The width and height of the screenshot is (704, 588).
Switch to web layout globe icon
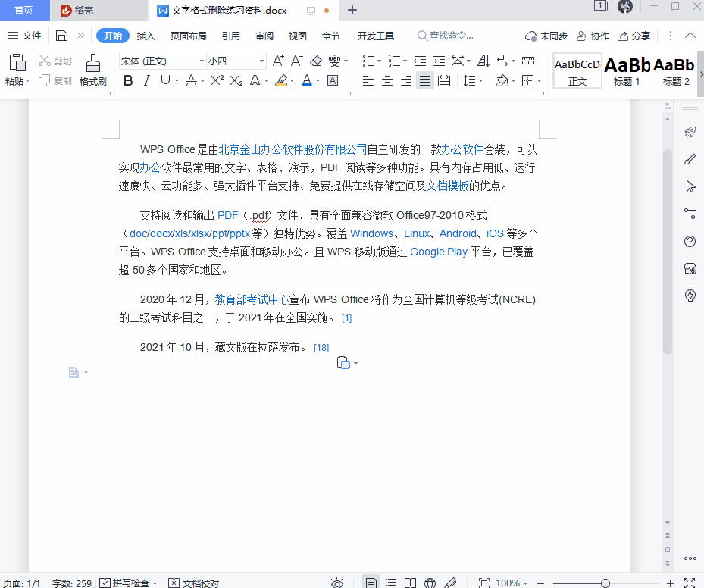coord(430,583)
